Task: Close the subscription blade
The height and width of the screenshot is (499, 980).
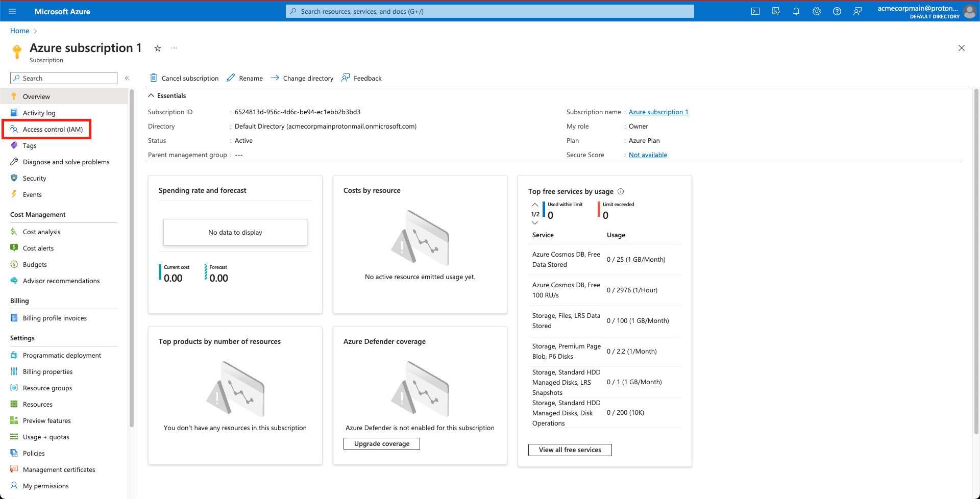Action: click(962, 48)
